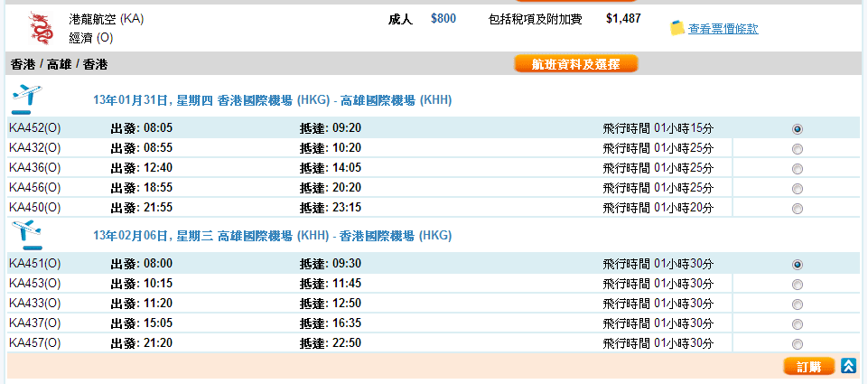This screenshot has height=384, width=868.
Task: Collapse the flight list with blue double-arrow
Action: pos(848,366)
